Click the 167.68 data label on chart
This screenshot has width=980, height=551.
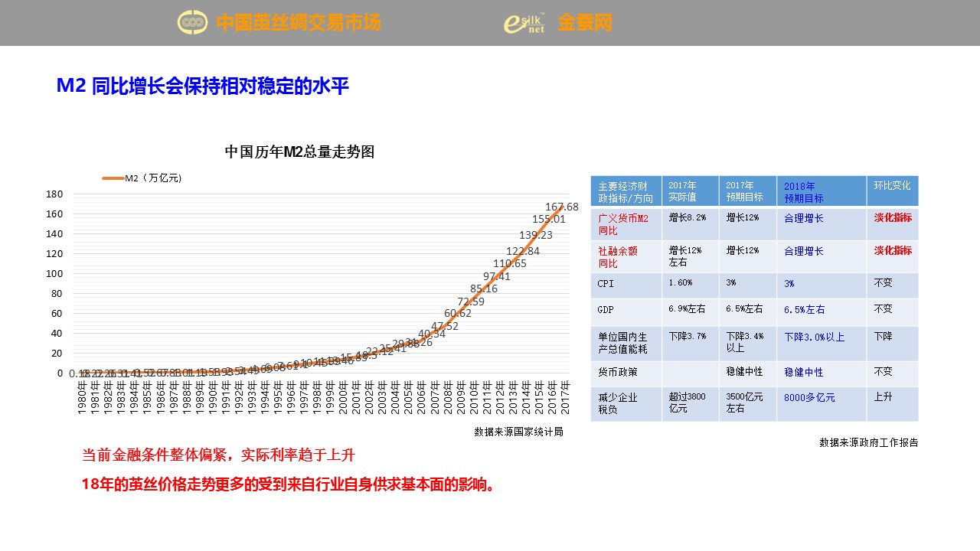coord(561,207)
